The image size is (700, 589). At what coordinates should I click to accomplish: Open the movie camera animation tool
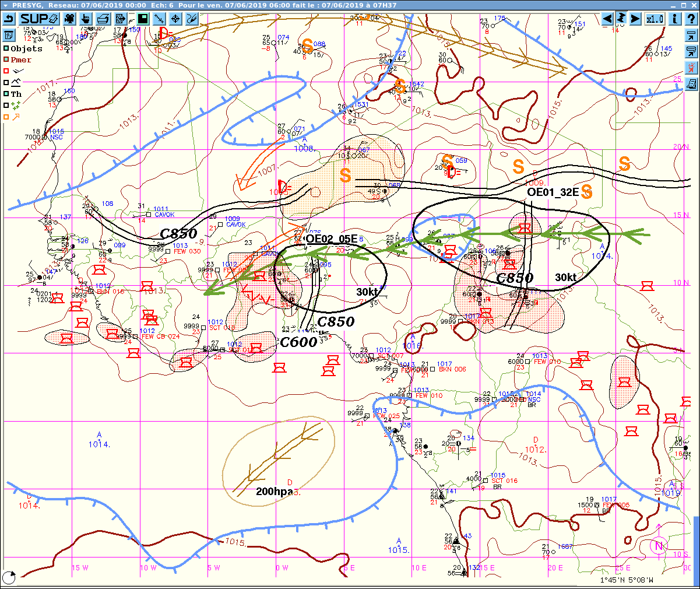(69, 19)
